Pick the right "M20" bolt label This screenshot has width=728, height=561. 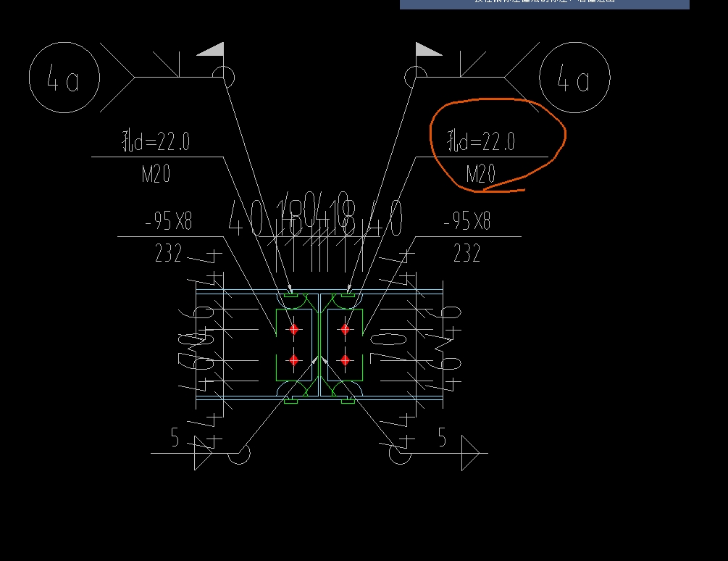pos(480,174)
